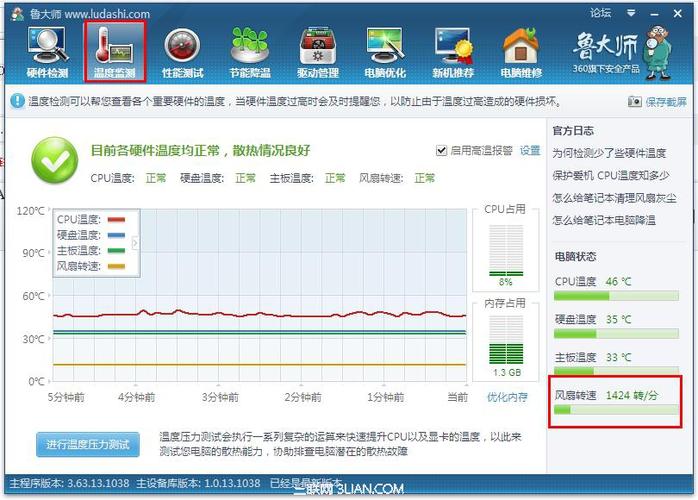This screenshot has width=698, height=500.
Task: Click the 硬盘温度 blue legend swatch
Action: (x=116, y=235)
